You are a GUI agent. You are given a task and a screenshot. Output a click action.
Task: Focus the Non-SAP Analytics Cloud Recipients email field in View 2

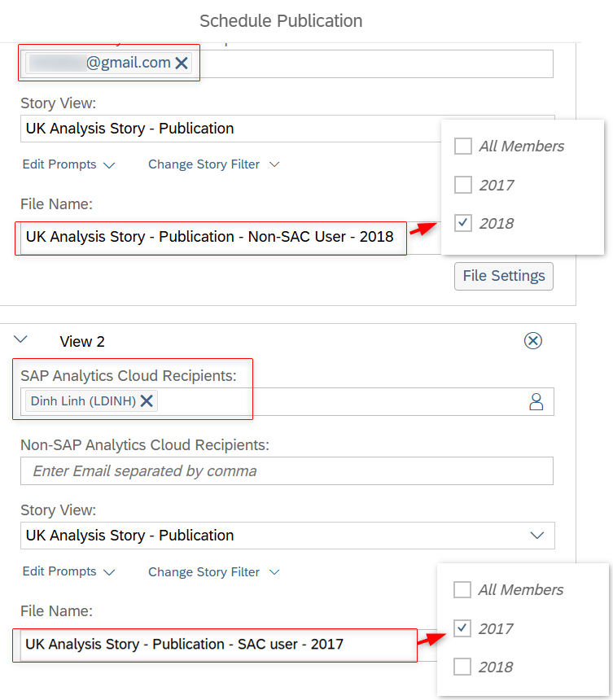(287, 471)
